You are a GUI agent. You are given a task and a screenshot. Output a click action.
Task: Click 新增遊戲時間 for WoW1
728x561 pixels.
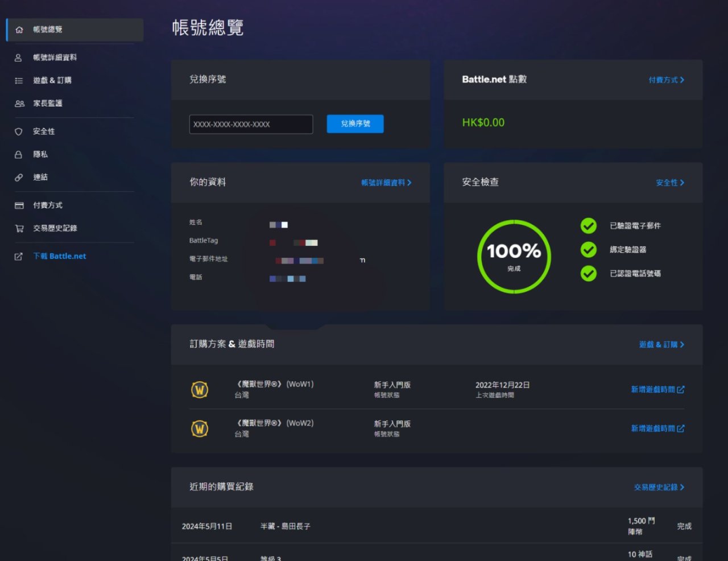pos(657,390)
